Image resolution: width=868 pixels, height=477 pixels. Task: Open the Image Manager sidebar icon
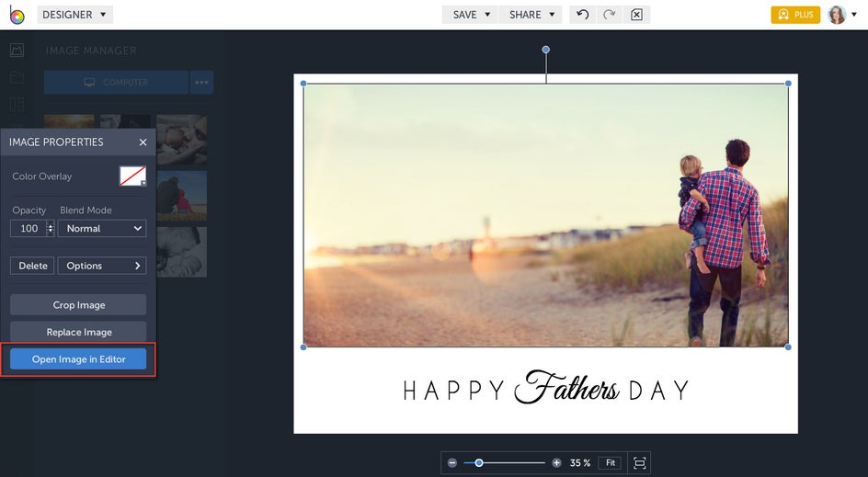click(17, 51)
